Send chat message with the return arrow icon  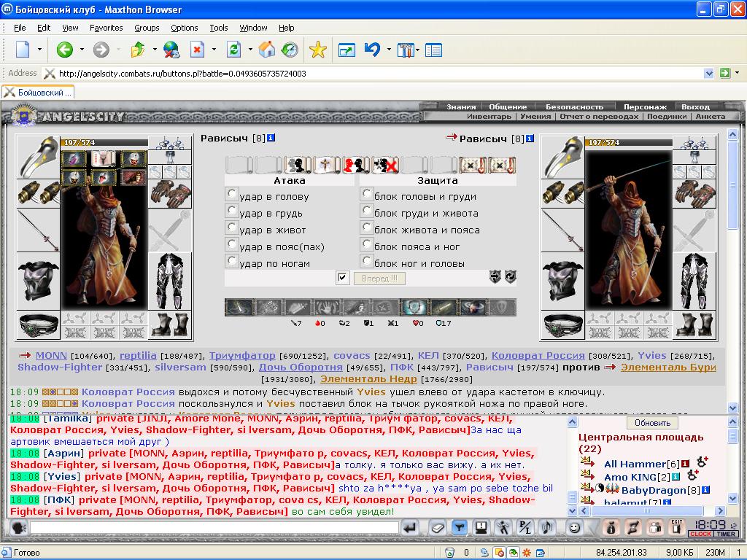[410, 528]
